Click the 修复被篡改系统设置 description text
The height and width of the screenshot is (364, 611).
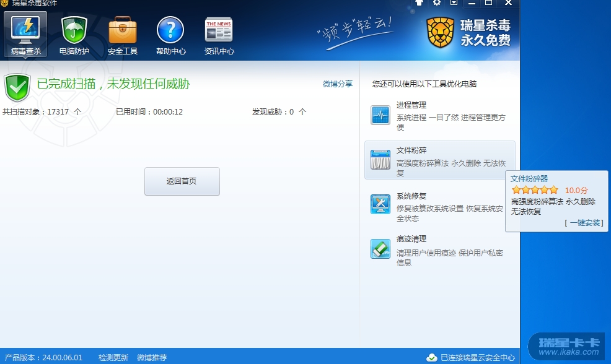[450, 214]
